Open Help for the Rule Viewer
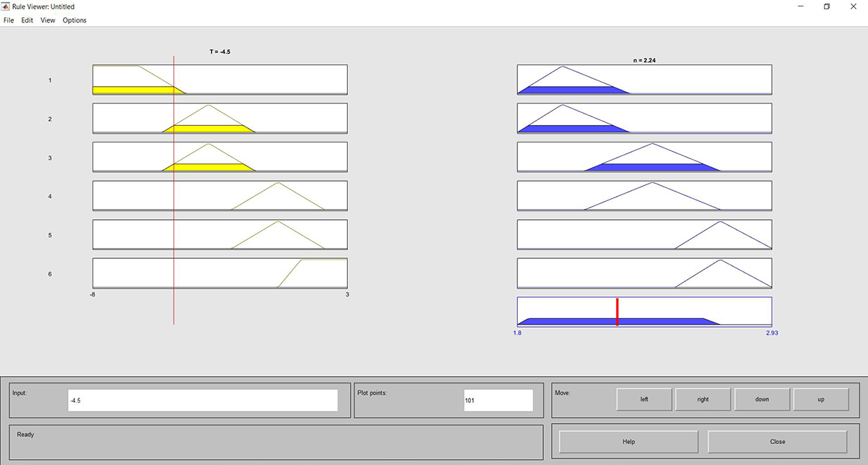 tap(629, 442)
